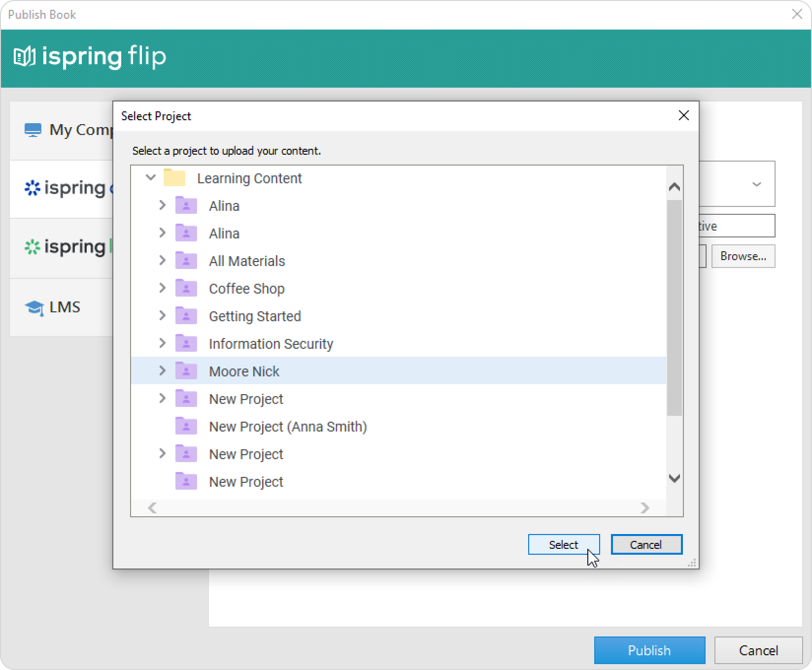Expand the Getting Started project node

pyautogui.click(x=162, y=315)
